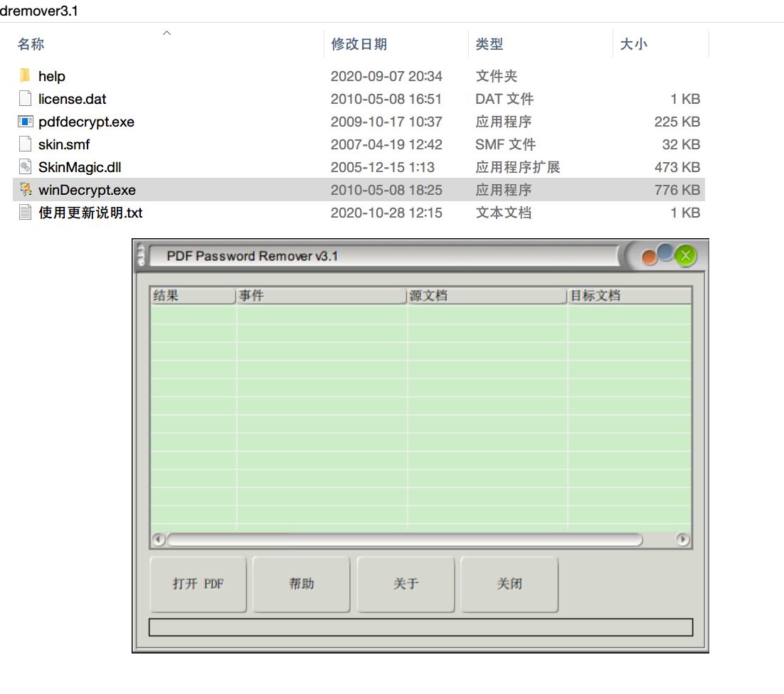Select the skin.smf file icon
Image resolution: width=784 pixels, height=694 pixels.
25,144
